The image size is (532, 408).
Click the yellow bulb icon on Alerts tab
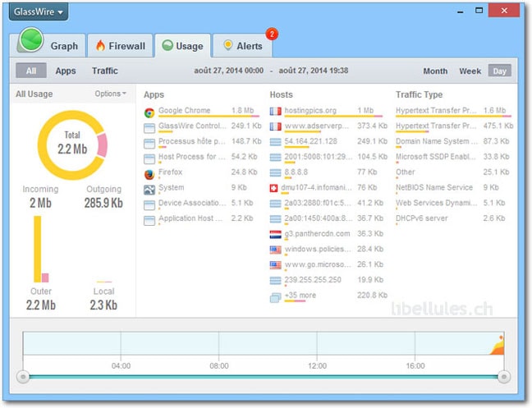(228, 45)
